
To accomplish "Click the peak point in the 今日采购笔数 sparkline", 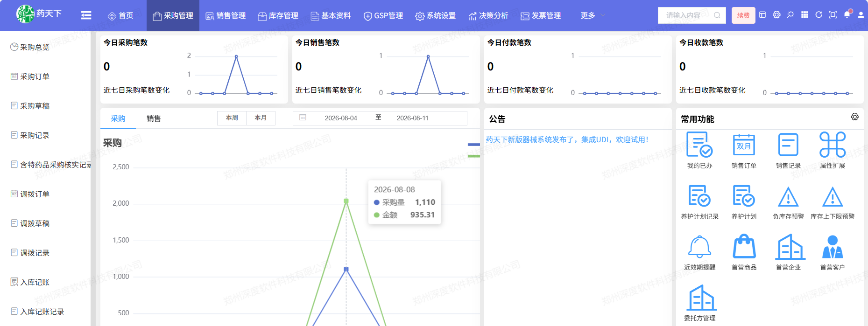I will click(x=236, y=56).
